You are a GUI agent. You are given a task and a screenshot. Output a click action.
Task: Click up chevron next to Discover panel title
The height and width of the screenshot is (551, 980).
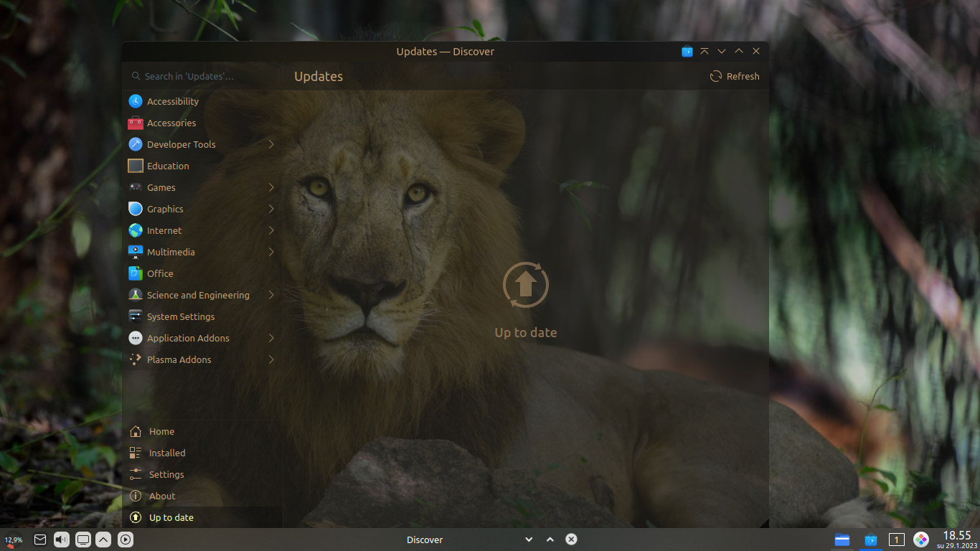pyautogui.click(x=550, y=540)
